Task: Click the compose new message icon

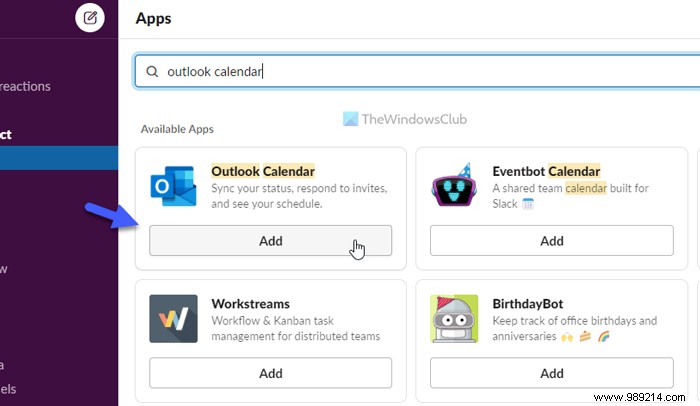Action: pos(90,18)
